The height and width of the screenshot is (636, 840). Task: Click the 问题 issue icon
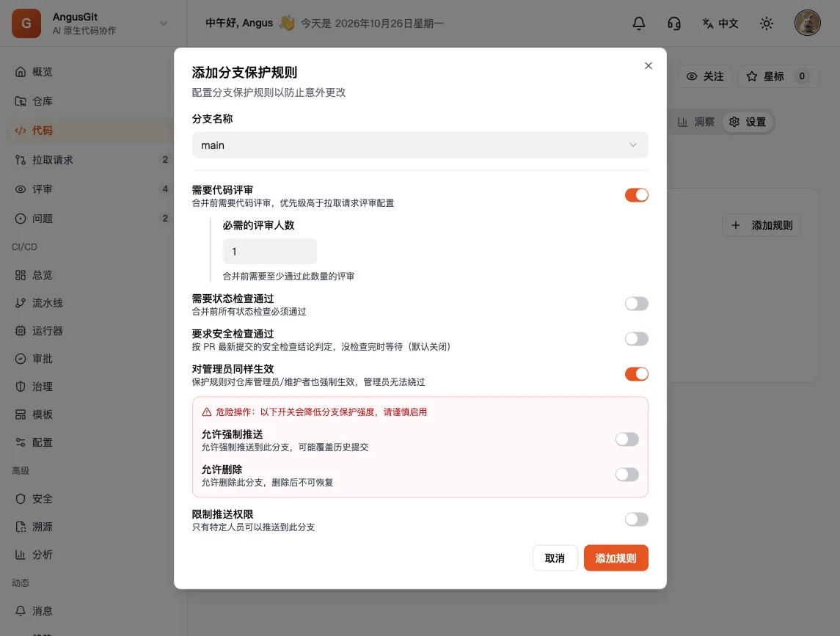21,219
